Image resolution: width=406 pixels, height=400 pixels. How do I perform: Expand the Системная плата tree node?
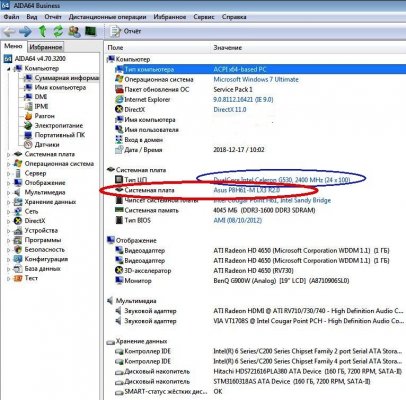coord(9,154)
